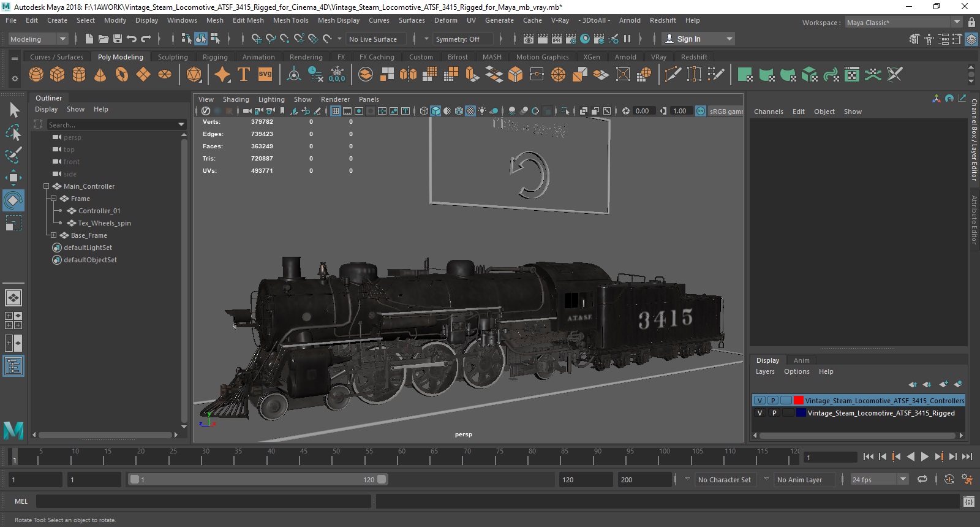Expand the Base_Frame node

click(53, 235)
